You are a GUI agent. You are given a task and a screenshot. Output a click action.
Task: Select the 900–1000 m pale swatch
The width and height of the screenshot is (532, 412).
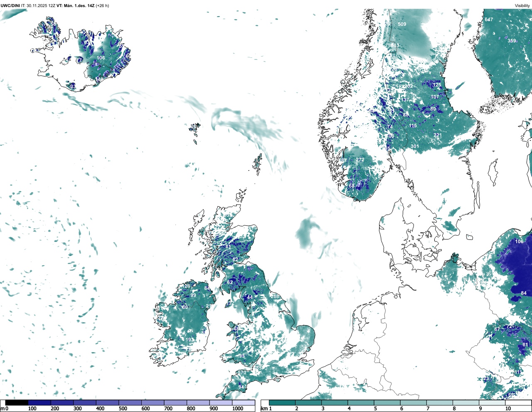point(221,402)
